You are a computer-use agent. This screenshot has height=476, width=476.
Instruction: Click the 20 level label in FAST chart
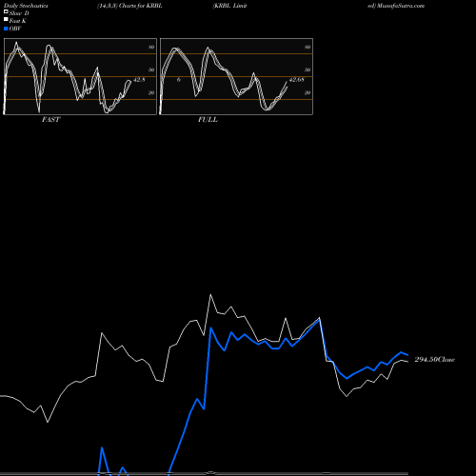tap(151, 92)
